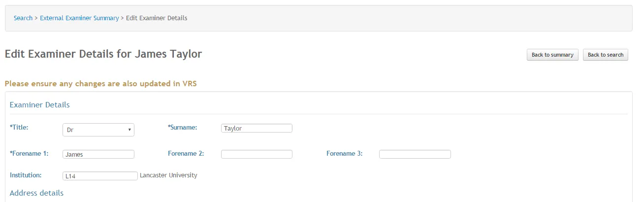This screenshot has height=202, width=644.
Task: Click the Forename 2 field label
Action: pyautogui.click(x=186, y=153)
